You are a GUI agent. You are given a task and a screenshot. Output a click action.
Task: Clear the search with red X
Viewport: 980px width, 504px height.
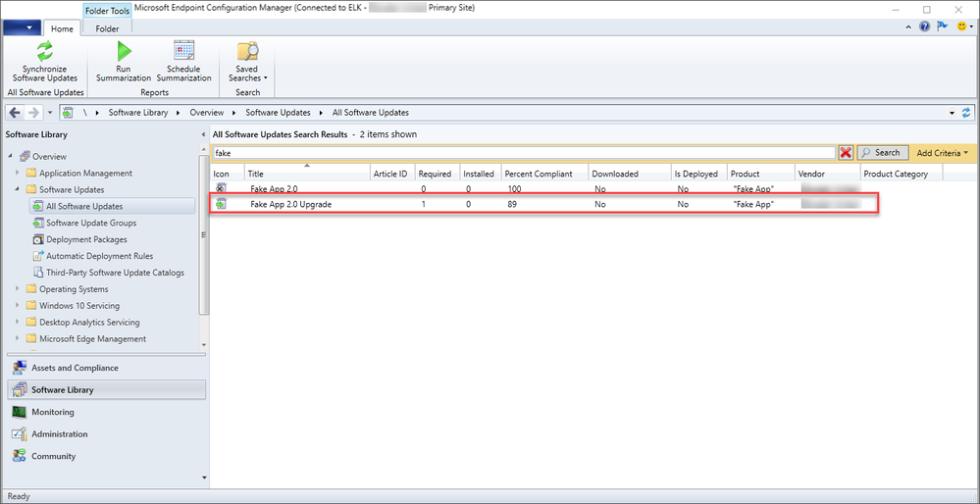[847, 152]
